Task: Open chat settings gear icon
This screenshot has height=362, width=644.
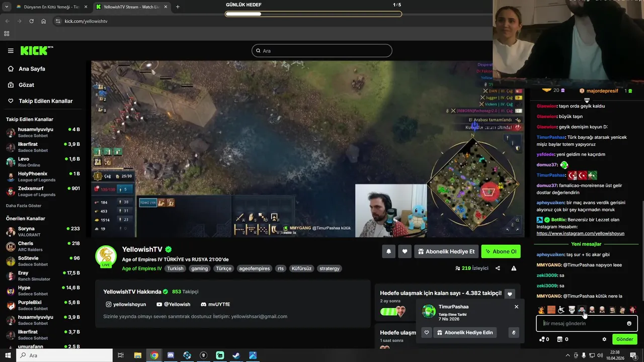Action: [604, 339]
